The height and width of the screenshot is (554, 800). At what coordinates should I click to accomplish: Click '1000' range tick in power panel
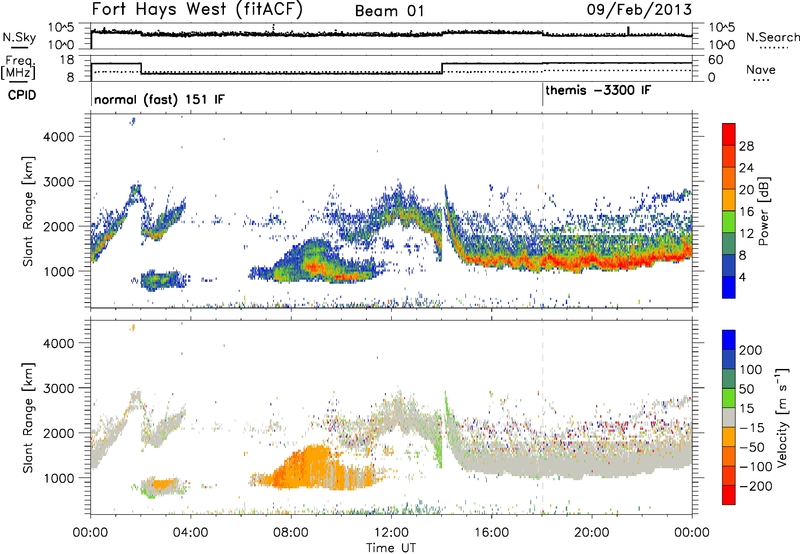tap(59, 271)
